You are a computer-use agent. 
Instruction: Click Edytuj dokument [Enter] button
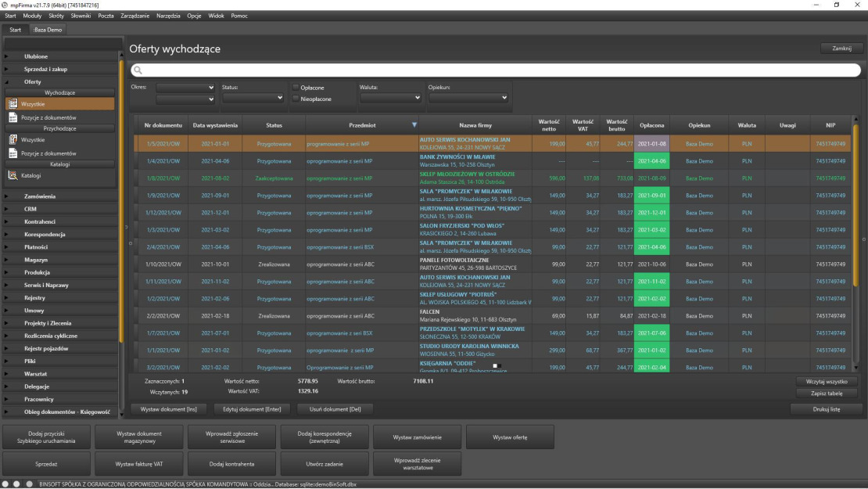252,409
